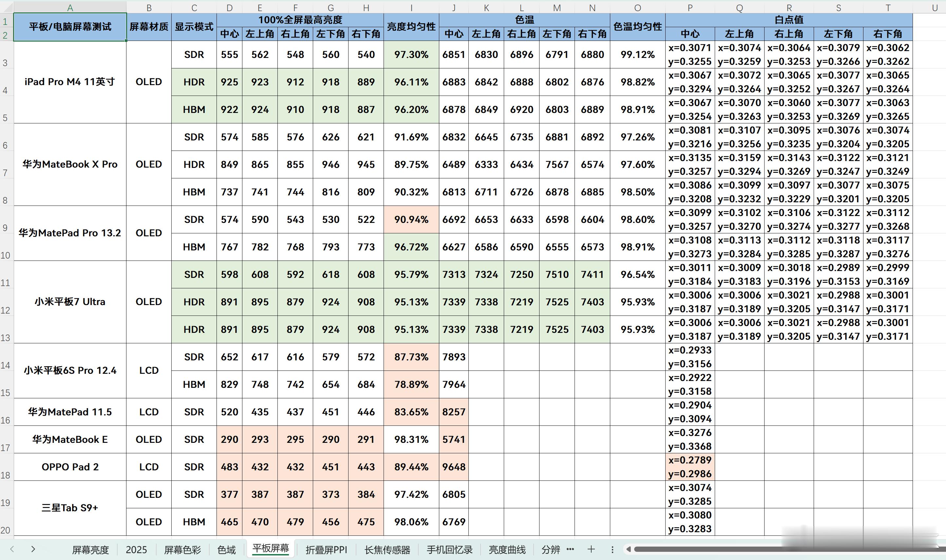
Task: Select the 平板/电脑屏幕测试 header cell
Action: pos(70,27)
